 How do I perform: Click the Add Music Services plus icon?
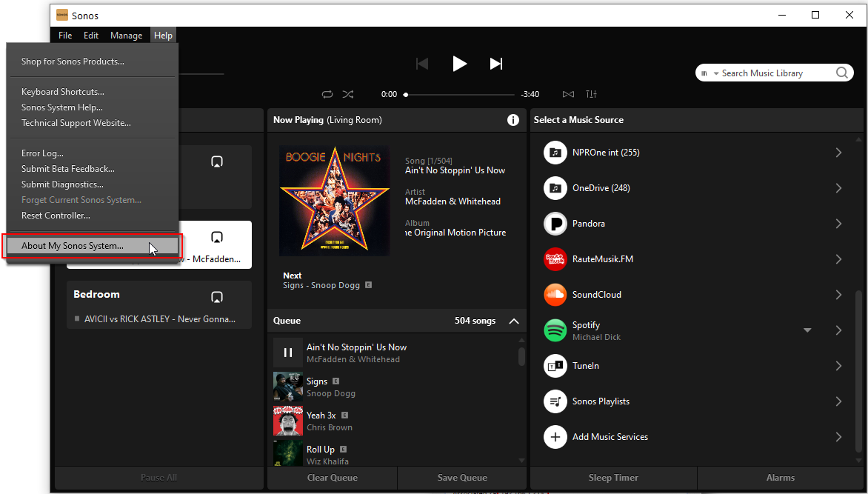pos(555,437)
